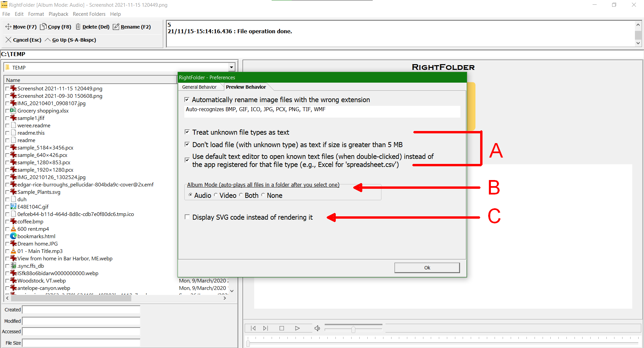Click the Created date field
644x348 pixels.
pos(81,310)
